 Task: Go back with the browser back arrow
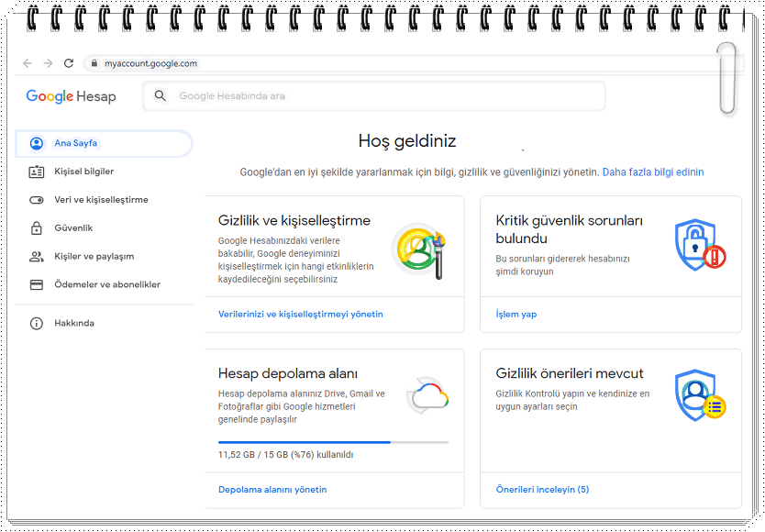click(28, 63)
